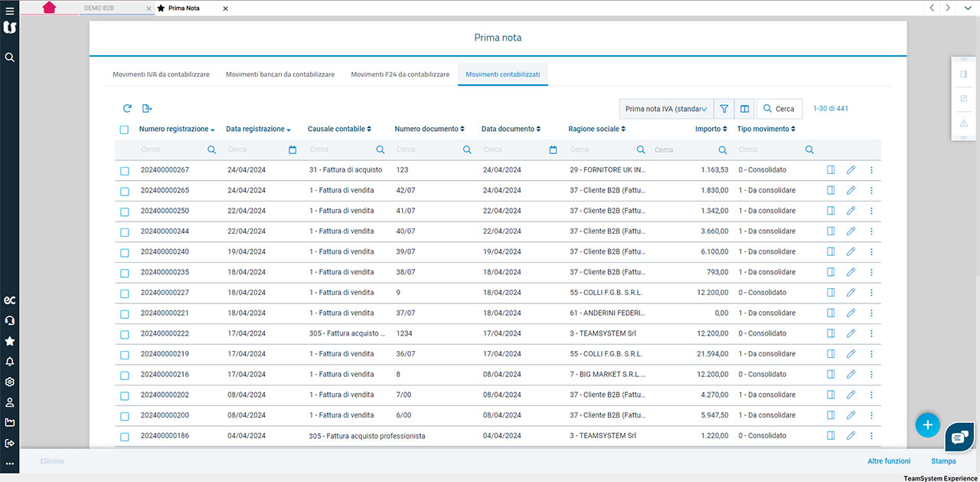Go to the previous tab with left chevron
This screenshot has height=482, width=980.
pos(932,8)
